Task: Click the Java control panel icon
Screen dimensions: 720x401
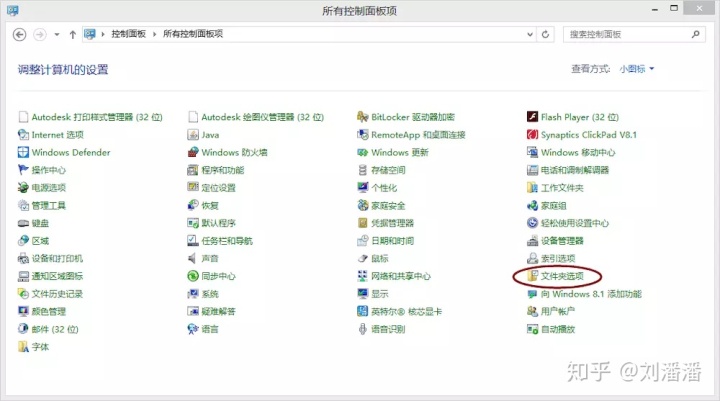Action: point(193,135)
